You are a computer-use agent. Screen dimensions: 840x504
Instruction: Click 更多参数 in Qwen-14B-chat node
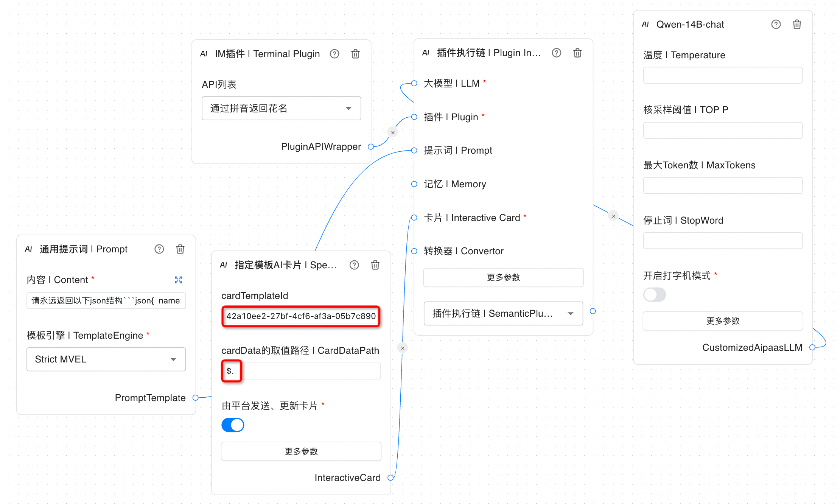coord(723,321)
